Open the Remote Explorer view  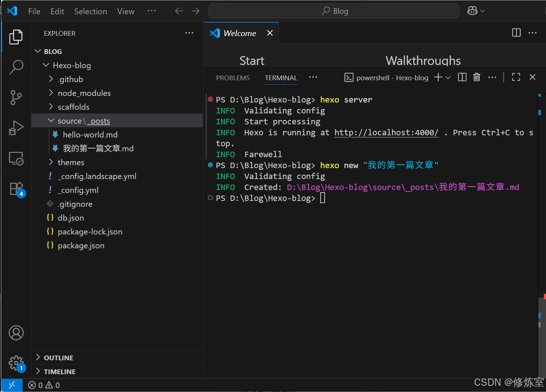click(x=16, y=159)
